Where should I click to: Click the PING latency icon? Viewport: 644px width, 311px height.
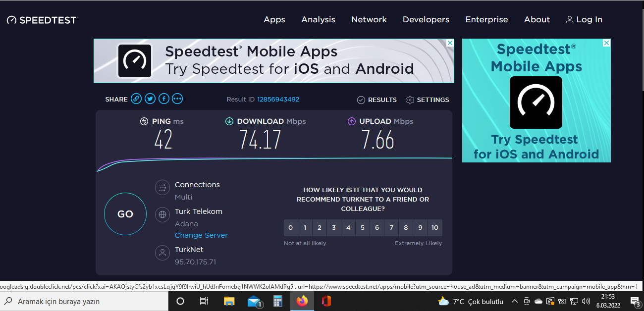point(144,121)
